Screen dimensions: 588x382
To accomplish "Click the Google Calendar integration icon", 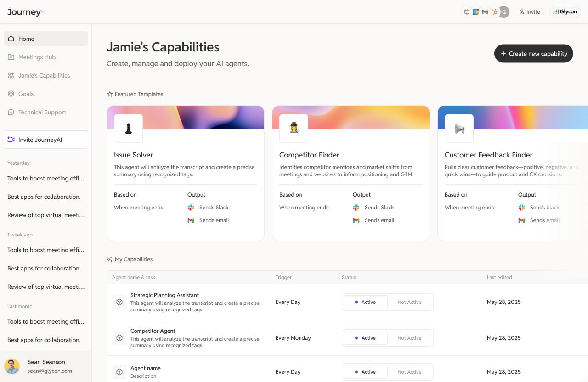I will point(476,12).
